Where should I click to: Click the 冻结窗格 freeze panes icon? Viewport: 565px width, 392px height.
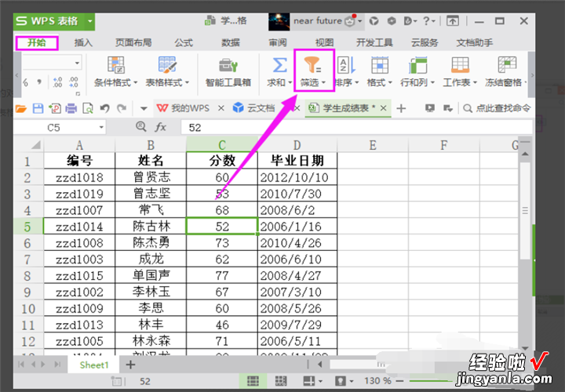(507, 65)
